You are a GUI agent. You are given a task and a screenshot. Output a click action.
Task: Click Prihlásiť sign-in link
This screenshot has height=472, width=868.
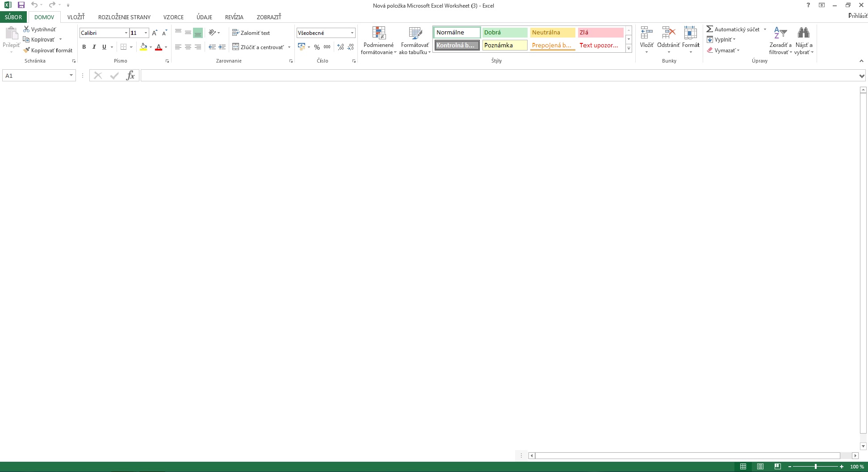(x=857, y=16)
